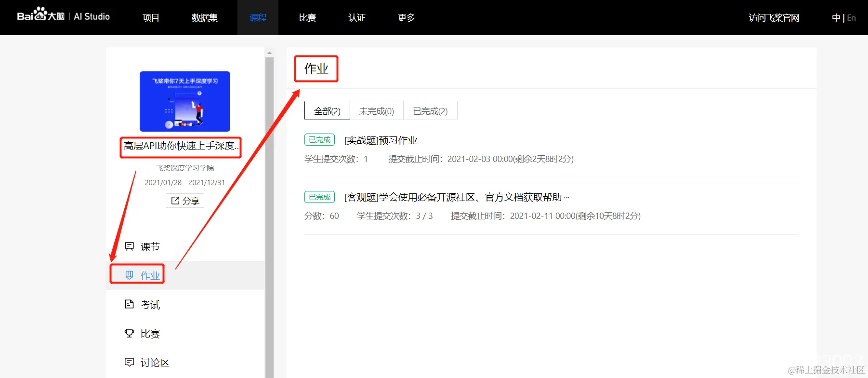Click the sidebar vertical scrollbar track
This screenshot has height=378, width=868.
tap(269, 217)
